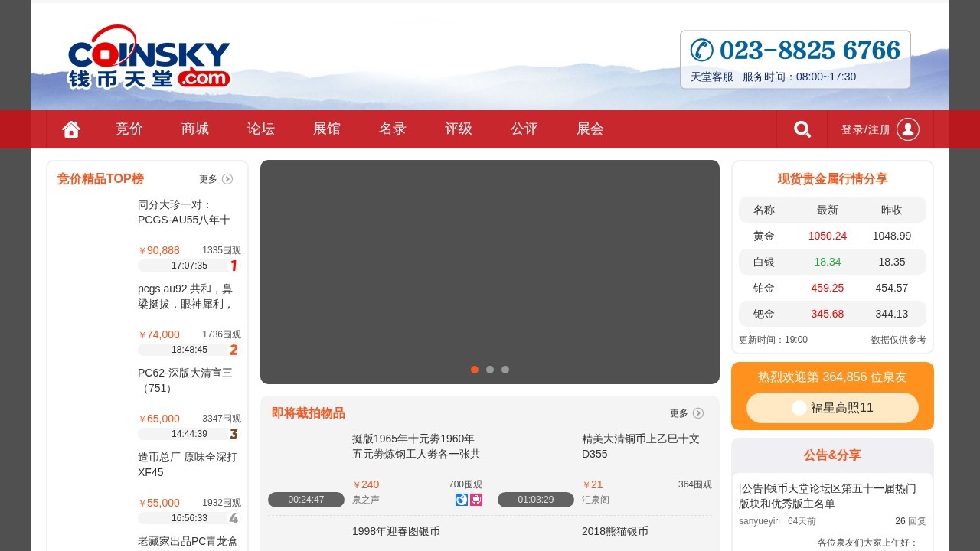Open the 评级 navigation menu item
Image resolution: width=980 pixels, height=551 pixels.
[x=459, y=129]
